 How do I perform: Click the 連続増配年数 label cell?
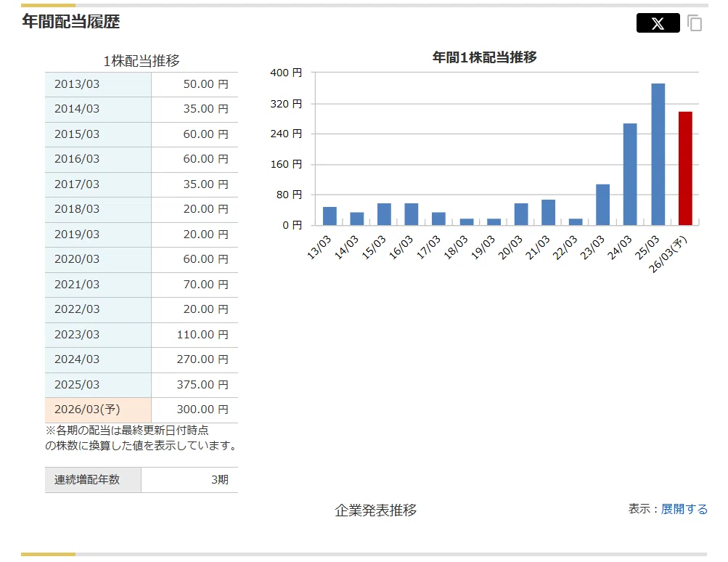[93, 480]
